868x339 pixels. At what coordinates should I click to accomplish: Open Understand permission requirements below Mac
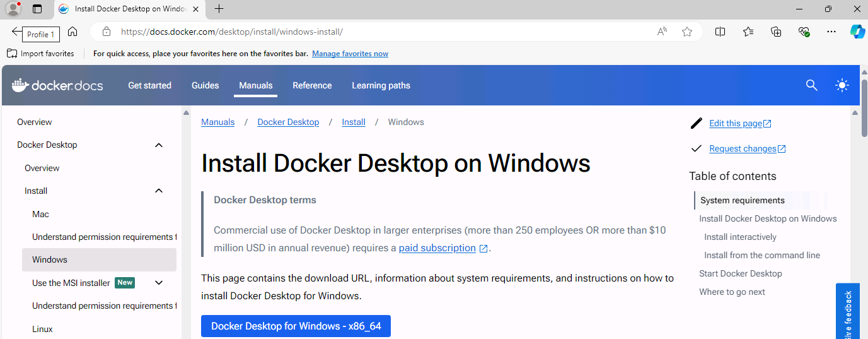click(104, 237)
